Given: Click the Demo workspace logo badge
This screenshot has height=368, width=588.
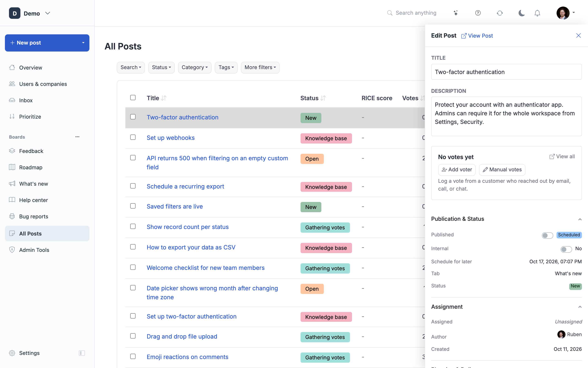Looking at the screenshot, I should pyautogui.click(x=14, y=13).
